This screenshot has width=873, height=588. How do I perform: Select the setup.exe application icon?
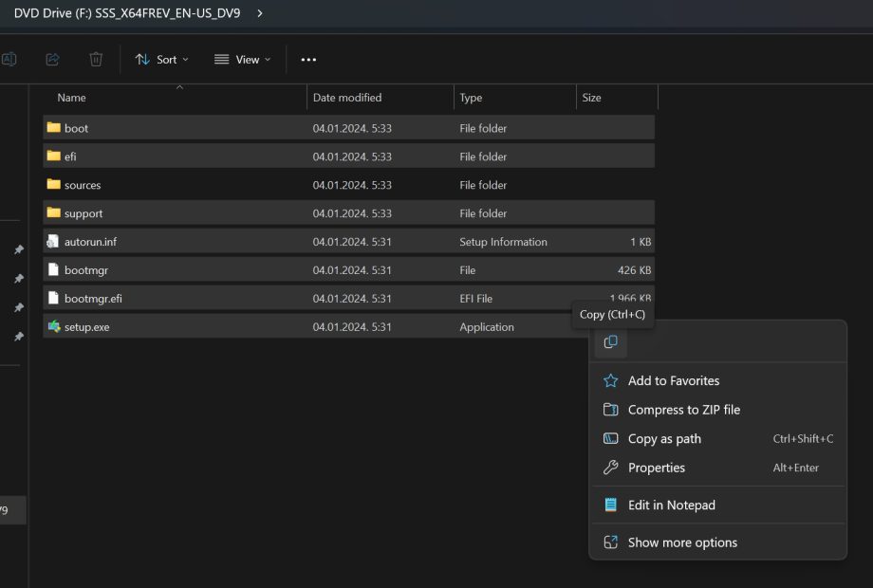pos(54,327)
